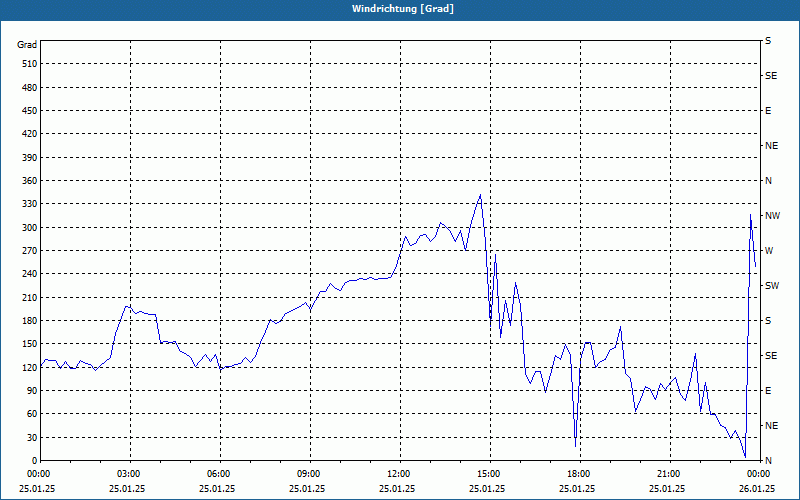The width and height of the screenshot is (800, 500).
Task: Click the 09:00 time label
Action: click(x=309, y=474)
